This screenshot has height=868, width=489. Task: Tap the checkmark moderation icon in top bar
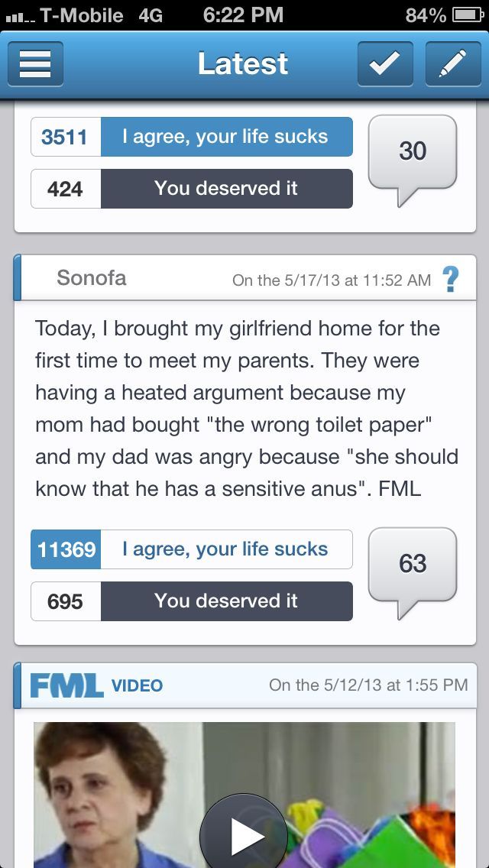point(385,63)
